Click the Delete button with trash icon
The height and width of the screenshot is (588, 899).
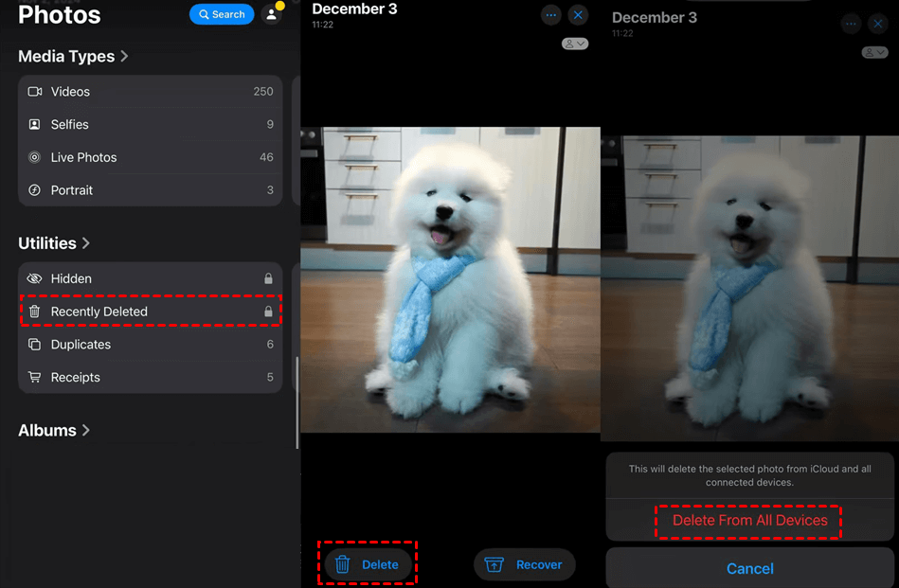coord(369,564)
